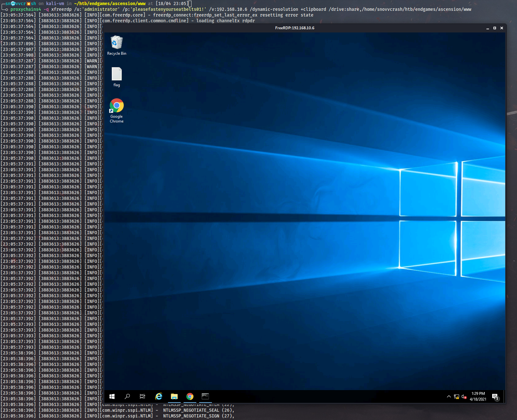Open the clock showing 1:29 PM
The height and width of the screenshot is (420, 517).
478,396
